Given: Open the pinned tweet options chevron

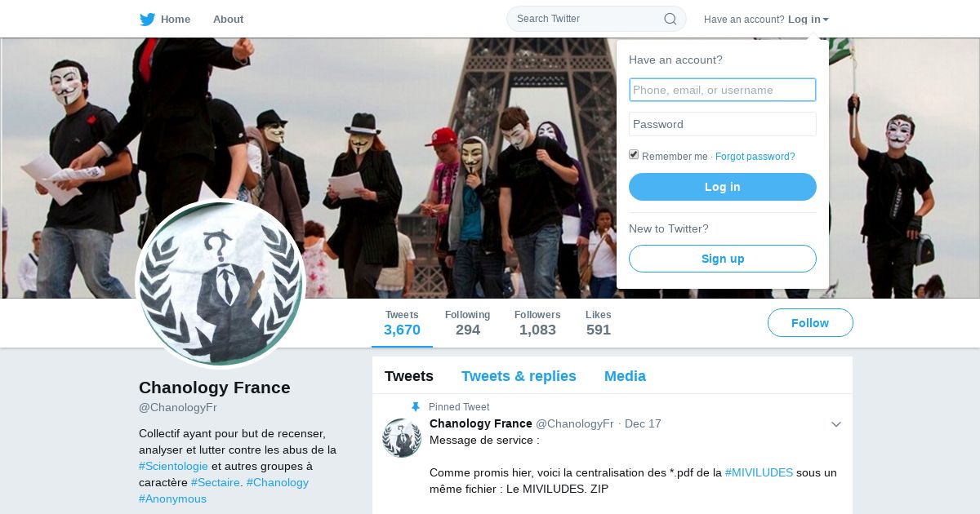Looking at the screenshot, I should tap(836, 424).
